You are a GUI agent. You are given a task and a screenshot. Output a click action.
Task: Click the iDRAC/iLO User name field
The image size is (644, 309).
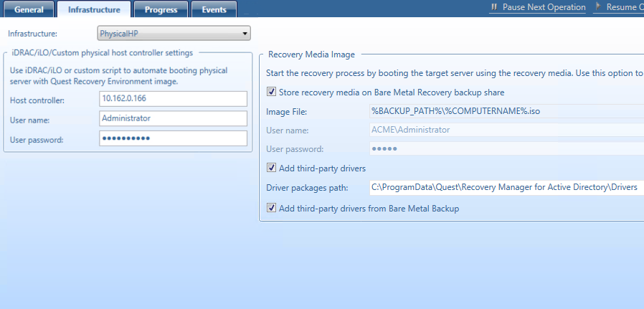pyautogui.click(x=173, y=118)
